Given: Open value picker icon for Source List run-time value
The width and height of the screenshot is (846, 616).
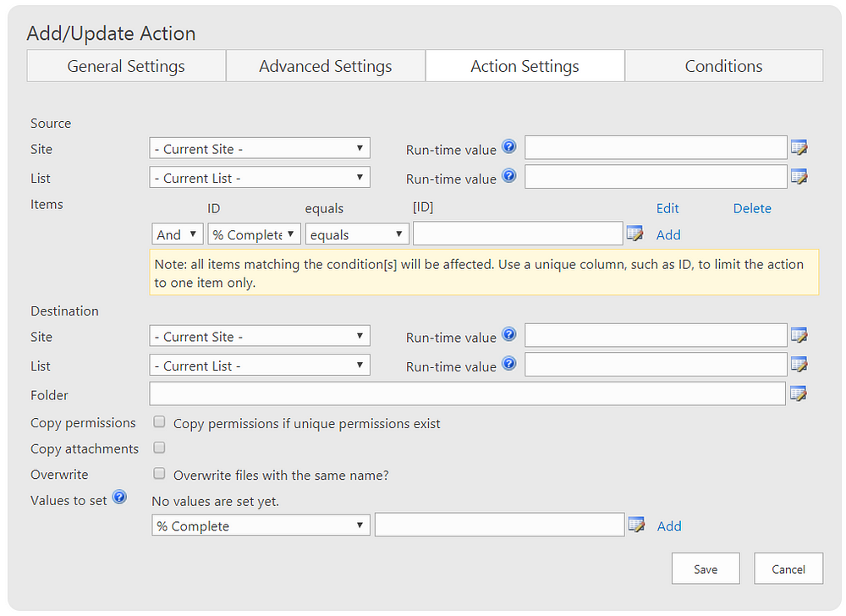Looking at the screenshot, I should pyautogui.click(x=799, y=177).
